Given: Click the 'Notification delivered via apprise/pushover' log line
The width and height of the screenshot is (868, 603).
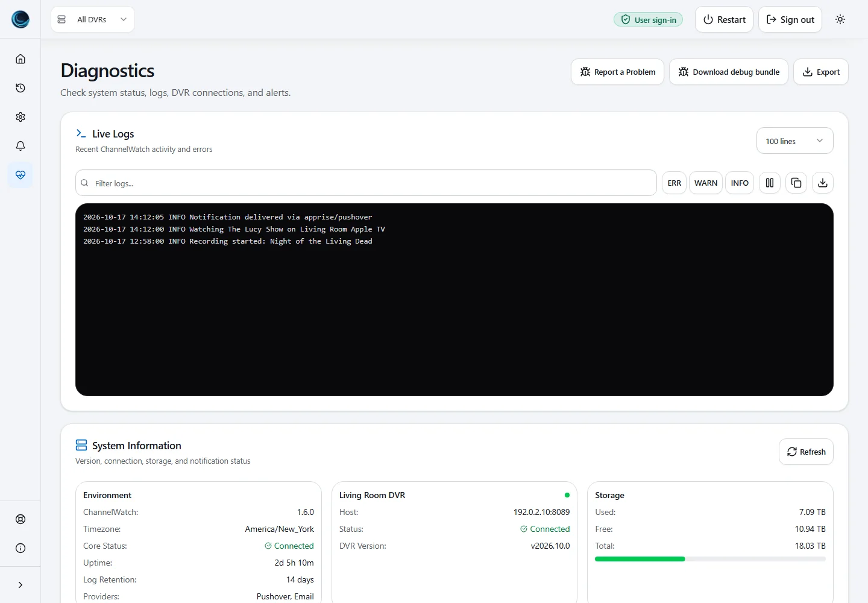Looking at the screenshot, I should (x=228, y=217).
